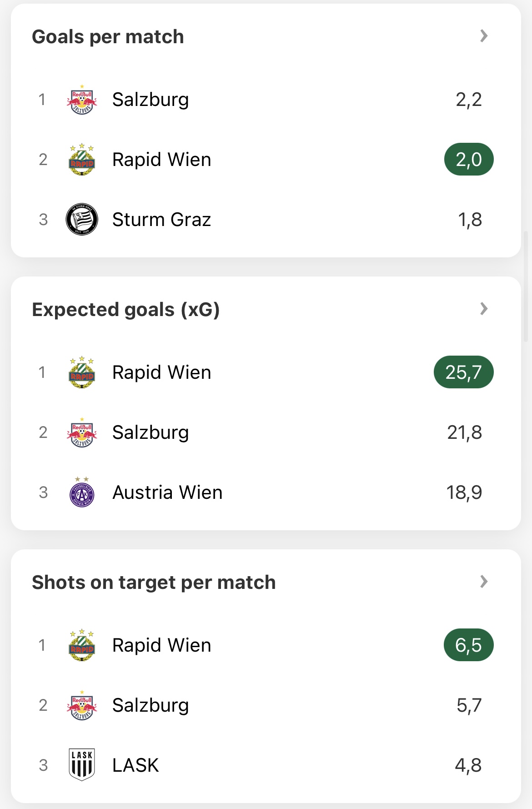
Task: Open Expected goals (xG) chevron arrow
Action: 484,309
